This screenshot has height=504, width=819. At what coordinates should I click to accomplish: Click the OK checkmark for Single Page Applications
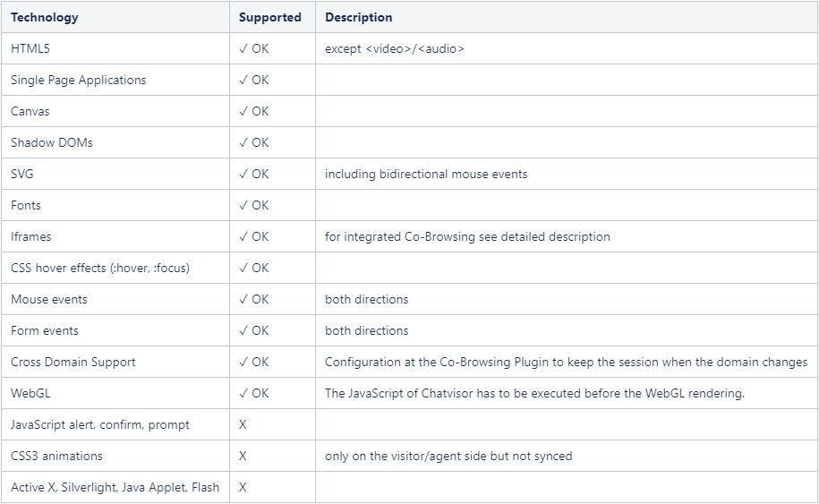(254, 80)
